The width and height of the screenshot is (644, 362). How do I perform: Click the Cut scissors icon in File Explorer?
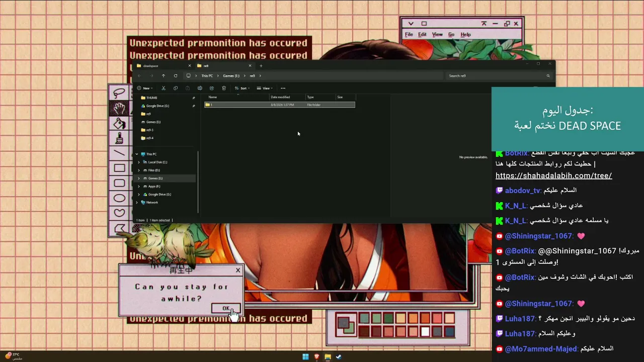(x=164, y=88)
